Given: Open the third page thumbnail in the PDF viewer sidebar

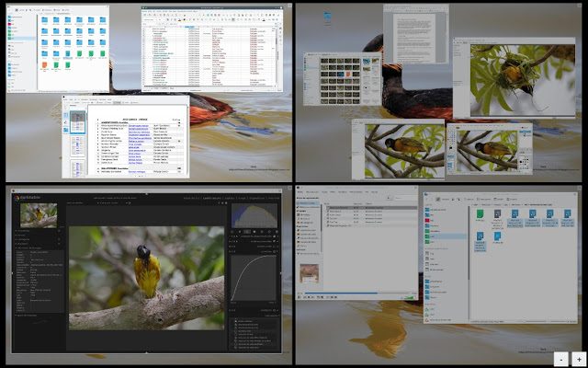Looking at the screenshot, I should 77,168.
